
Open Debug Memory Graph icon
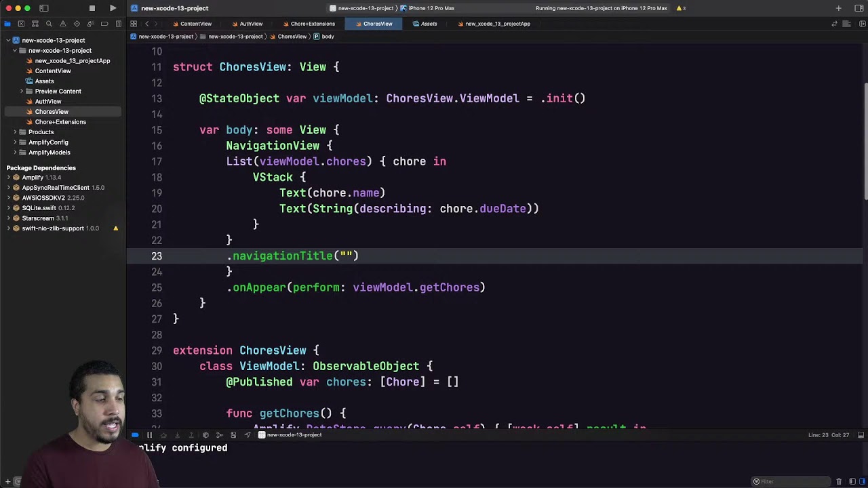click(x=219, y=435)
